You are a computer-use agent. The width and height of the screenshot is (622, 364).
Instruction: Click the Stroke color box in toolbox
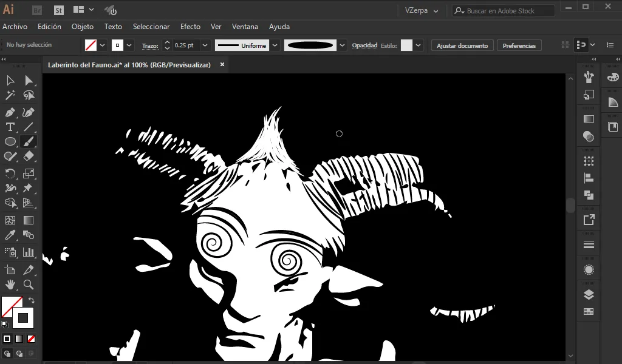[23, 318]
